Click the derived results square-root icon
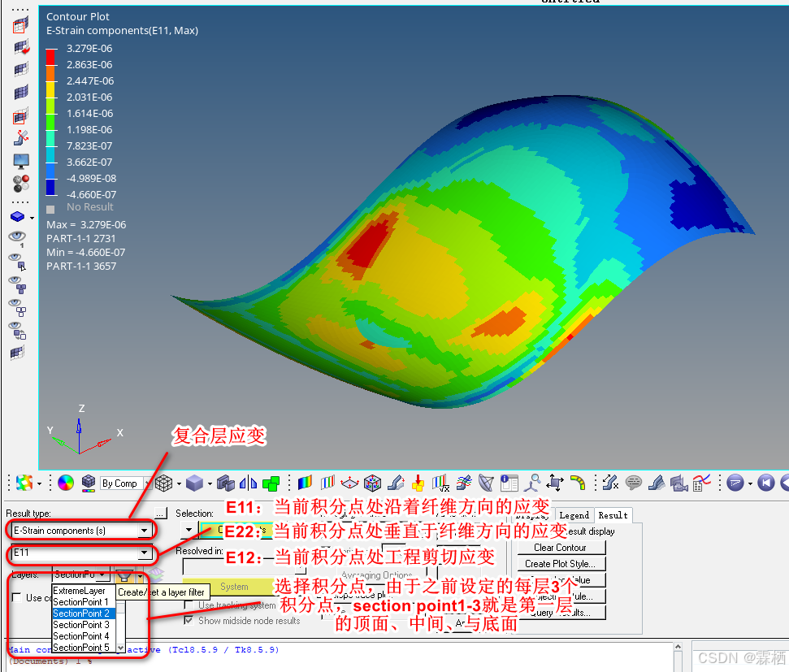 [440, 483]
